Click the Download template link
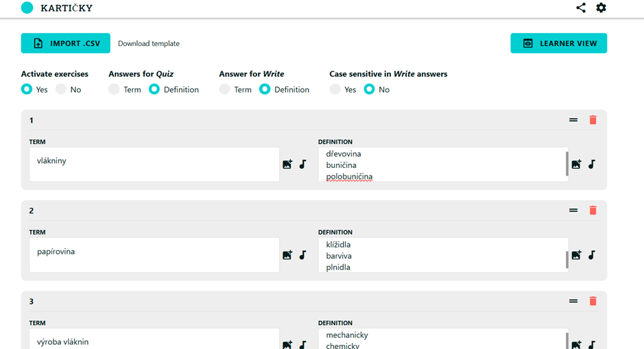Screen dimensions: 644x349 [x=149, y=43]
